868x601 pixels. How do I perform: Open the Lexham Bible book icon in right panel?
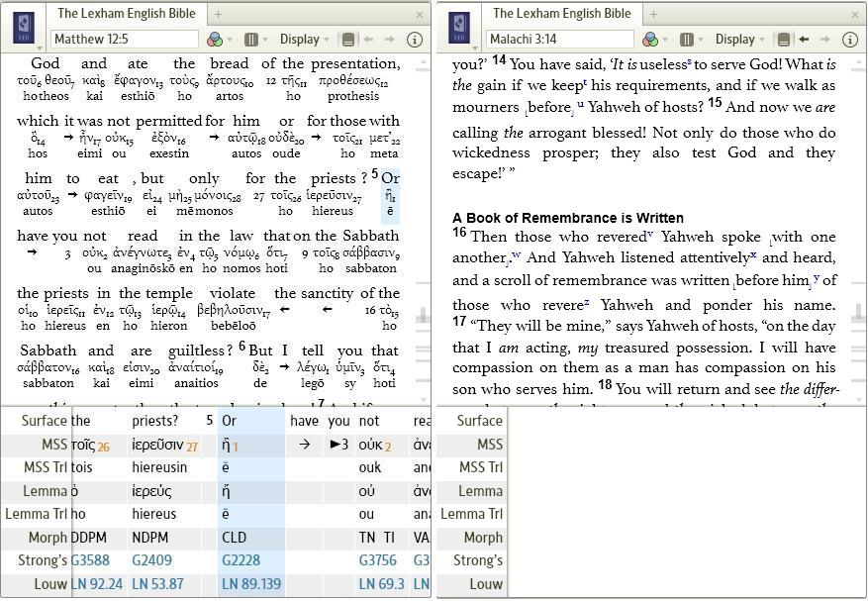tap(459, 28)
